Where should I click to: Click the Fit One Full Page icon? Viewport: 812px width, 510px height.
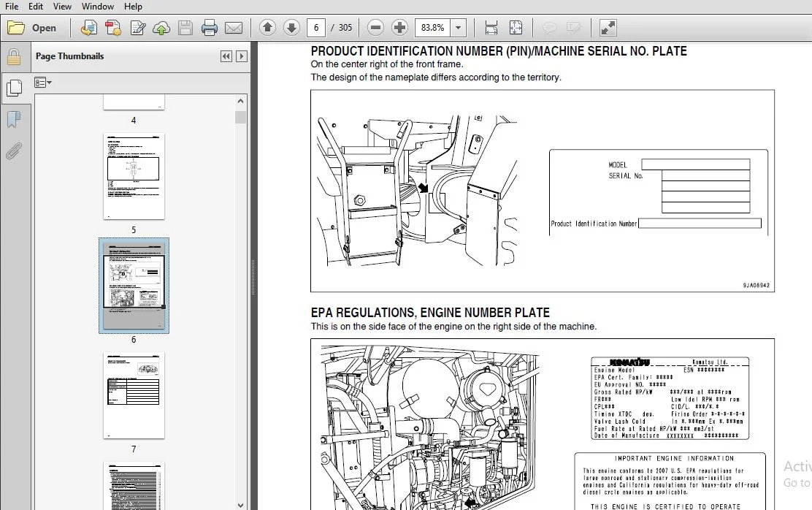(x=516, y=28)
